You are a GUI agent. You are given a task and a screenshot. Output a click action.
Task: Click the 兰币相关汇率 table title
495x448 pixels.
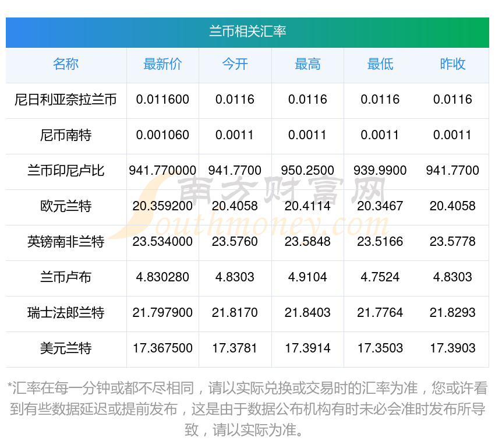point(248,31)
